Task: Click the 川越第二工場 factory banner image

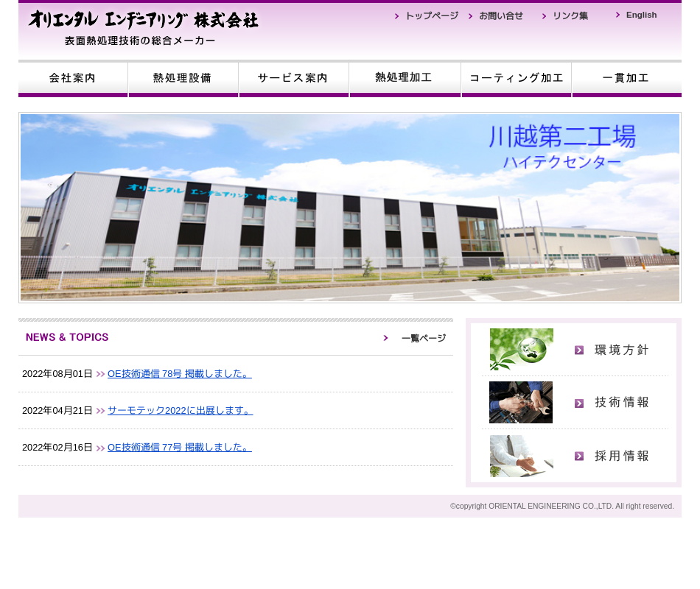Action: tap(350, 208)
